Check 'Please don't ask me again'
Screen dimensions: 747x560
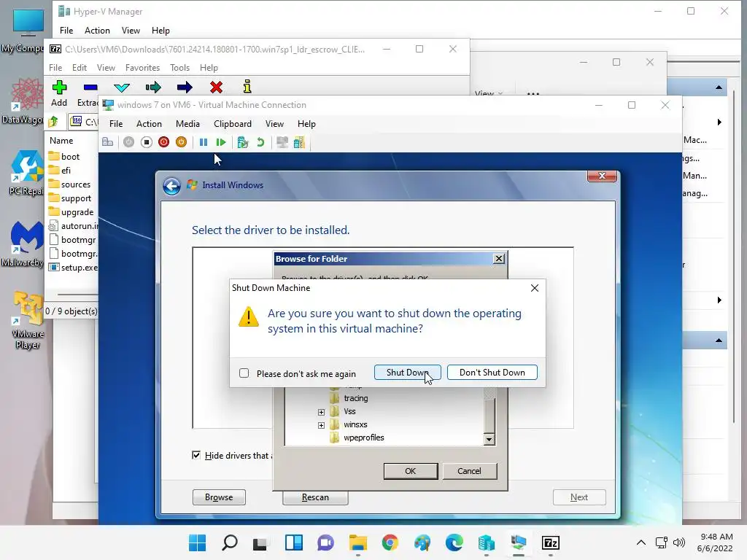click(x=244, y=373)
